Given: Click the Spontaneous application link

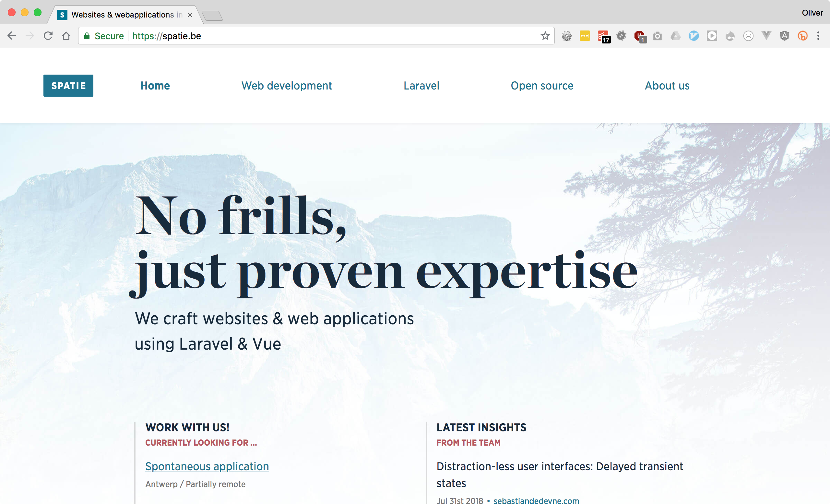Looking at the screenshot, I should 207,466.
